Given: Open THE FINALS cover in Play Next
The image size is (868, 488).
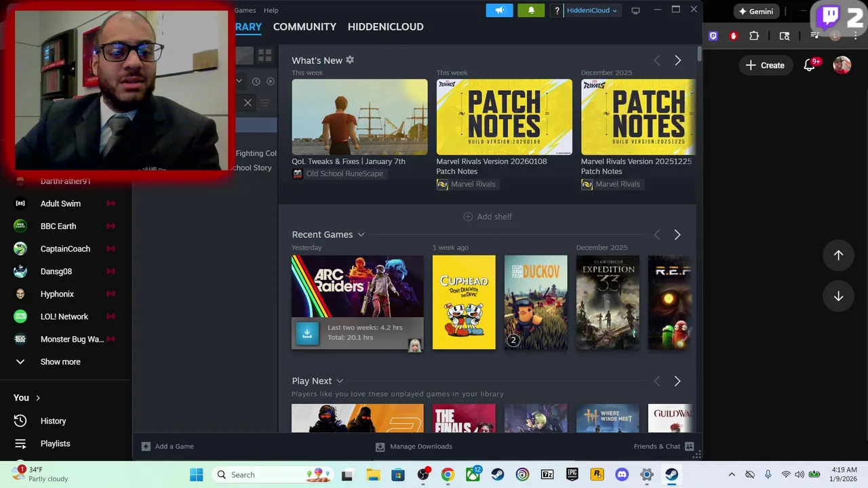Looking at the screenshot, I should point(464,418).
